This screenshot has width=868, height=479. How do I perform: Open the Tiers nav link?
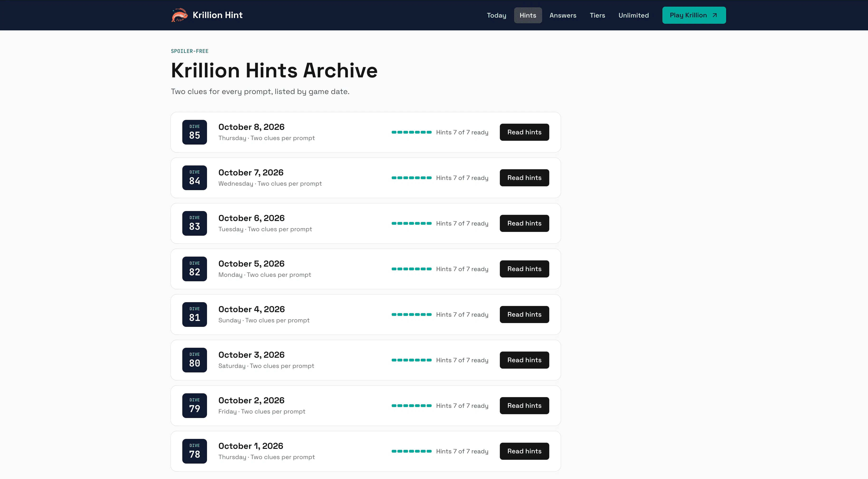pyautogui.click(x=597, y=15)
